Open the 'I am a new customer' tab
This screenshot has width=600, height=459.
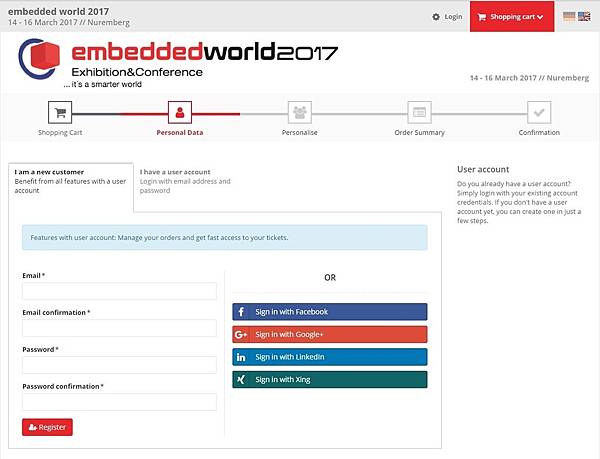(71, 187)
